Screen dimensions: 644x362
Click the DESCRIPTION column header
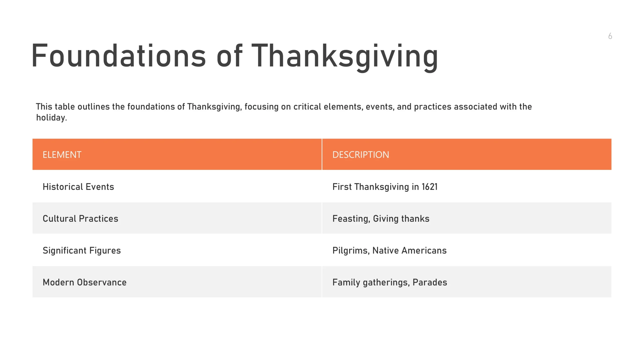(360, 155)
